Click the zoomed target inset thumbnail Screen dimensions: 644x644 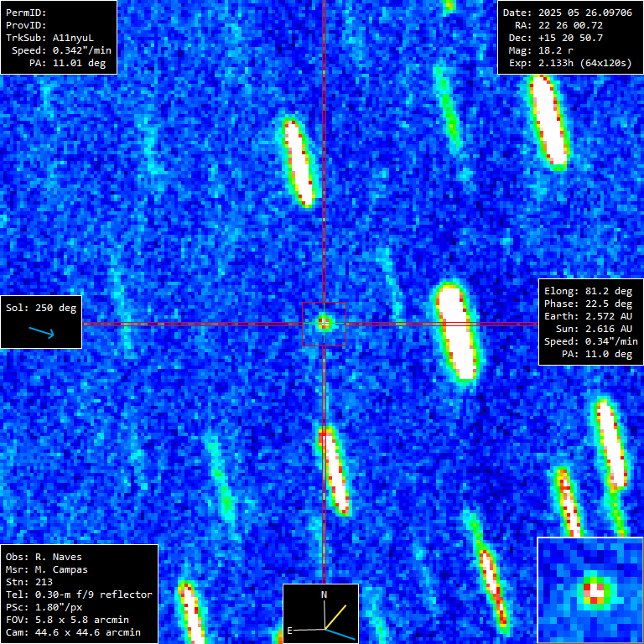[590, 590]
